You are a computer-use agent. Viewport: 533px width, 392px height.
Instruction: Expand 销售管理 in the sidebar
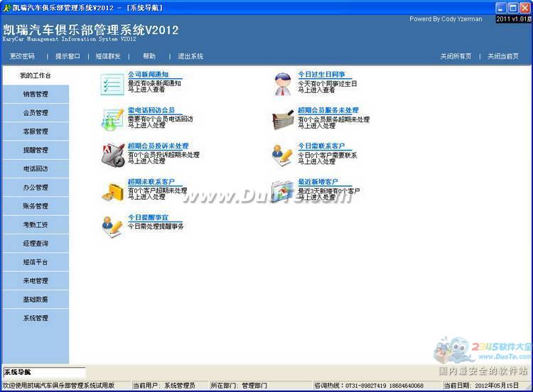click(x=36, y=94)
